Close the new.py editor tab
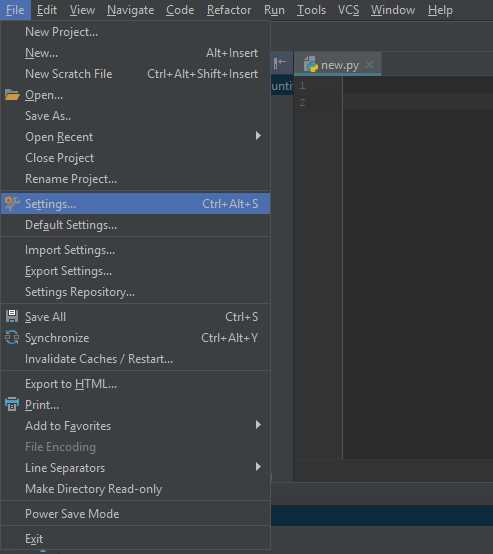Image resolution: width=493 pixels, height=554 pixels. (370, 64)
